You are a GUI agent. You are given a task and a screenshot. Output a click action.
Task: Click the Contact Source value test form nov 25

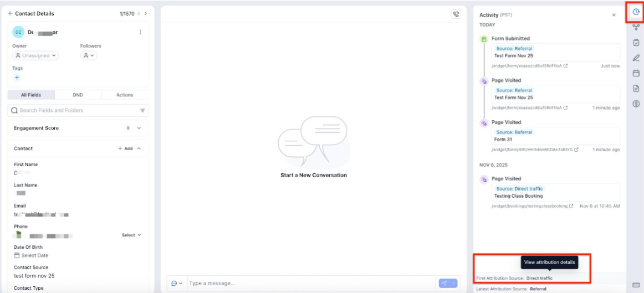[34, 276]
